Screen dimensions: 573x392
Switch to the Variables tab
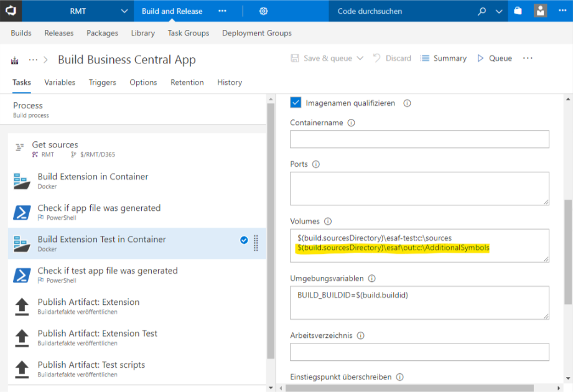60,82
